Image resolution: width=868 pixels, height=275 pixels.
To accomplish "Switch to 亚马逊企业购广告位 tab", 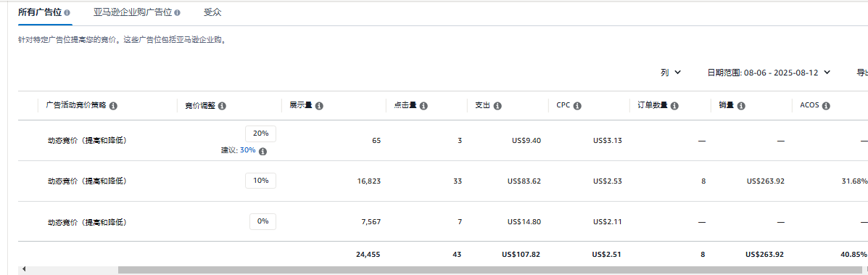I will coord(133,12).
